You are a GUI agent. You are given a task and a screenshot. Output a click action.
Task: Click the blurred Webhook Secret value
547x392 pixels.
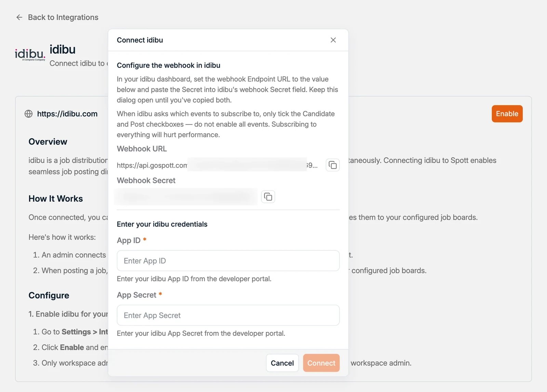click(186, 197)
